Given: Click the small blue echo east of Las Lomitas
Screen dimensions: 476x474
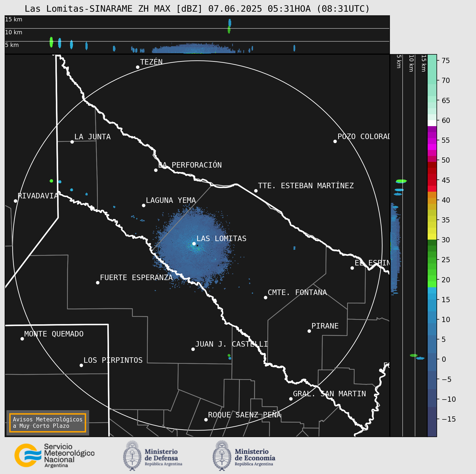Looking at the screenshot, I should [x=294, y=248].
